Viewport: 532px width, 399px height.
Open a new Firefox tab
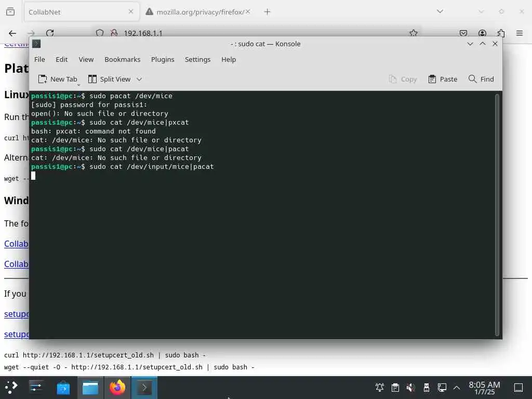pos(268,12)
